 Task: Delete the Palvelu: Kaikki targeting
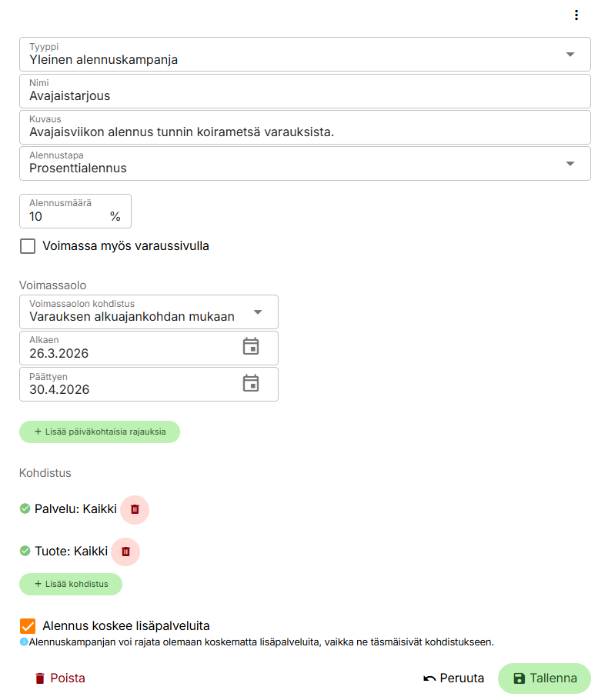tap(135, 509)
